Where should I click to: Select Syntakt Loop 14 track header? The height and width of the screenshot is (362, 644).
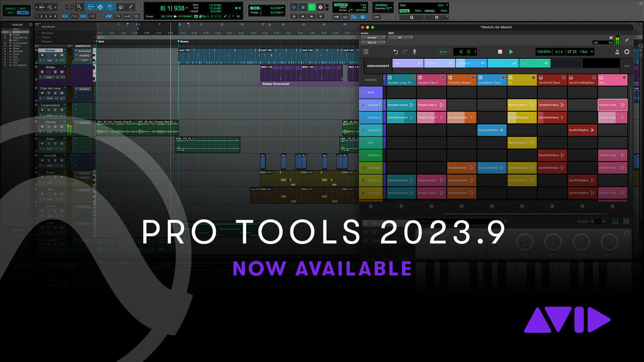[401, 80]
